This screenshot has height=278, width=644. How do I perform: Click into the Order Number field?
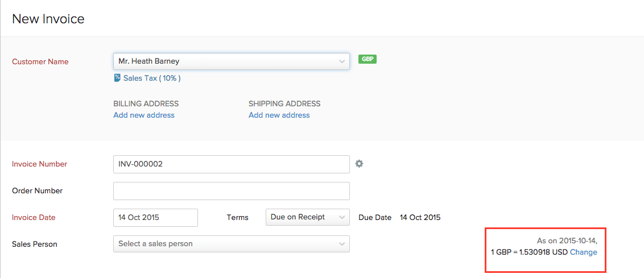pyautogui.click(x=231, y=191)
